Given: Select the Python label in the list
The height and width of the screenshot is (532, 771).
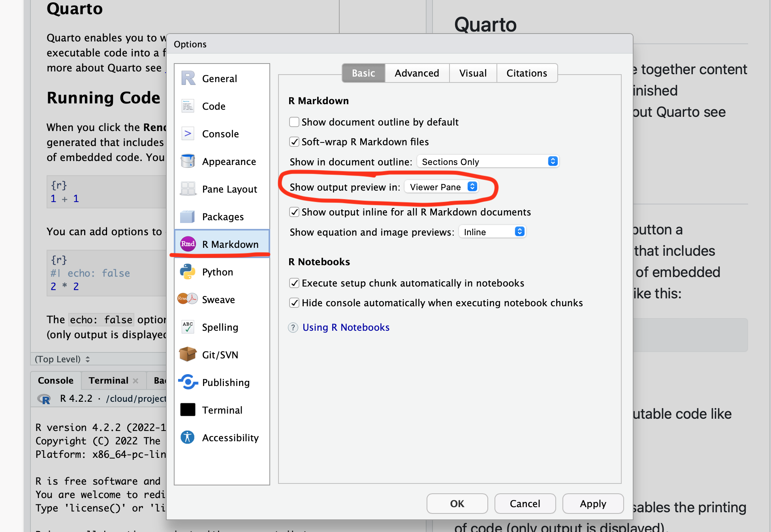Looking at the screenshot, I should (x=218, y=272).
